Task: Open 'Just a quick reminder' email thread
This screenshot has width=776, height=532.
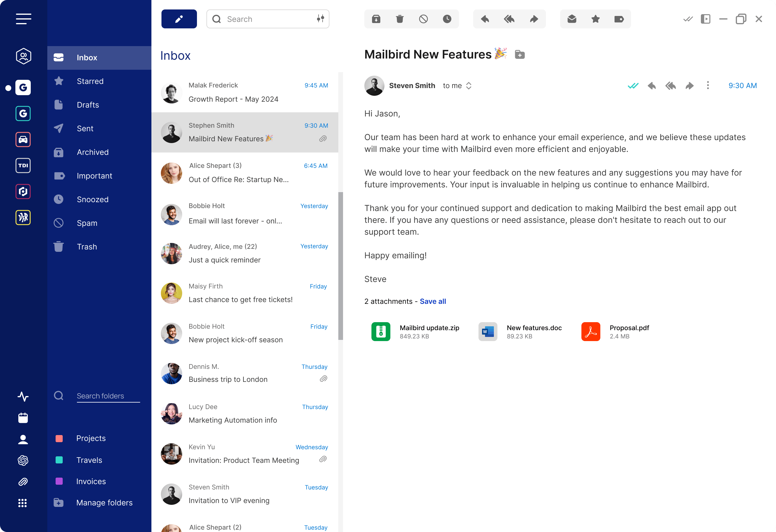Action: tap(245, 253)
